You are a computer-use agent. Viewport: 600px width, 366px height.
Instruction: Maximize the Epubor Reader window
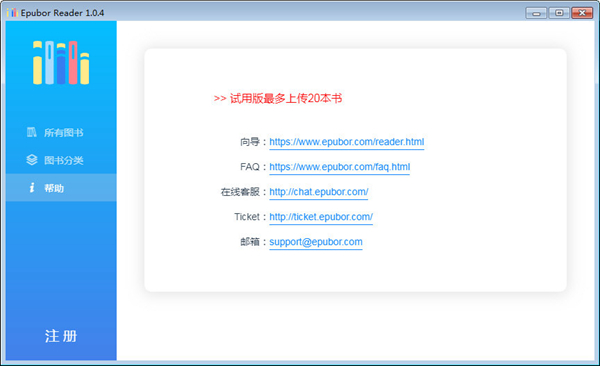[559, 13]
